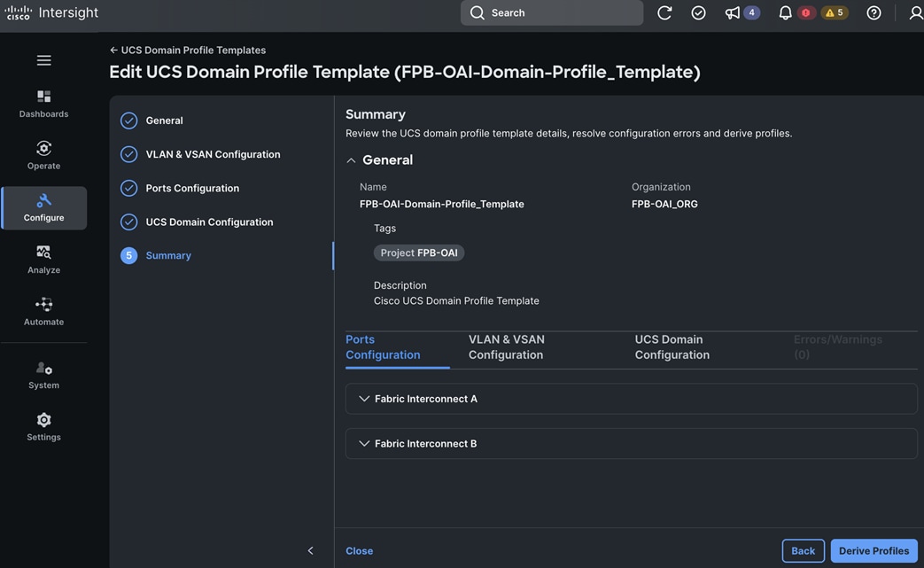Open the user profile icon

[x=916, y=13]
